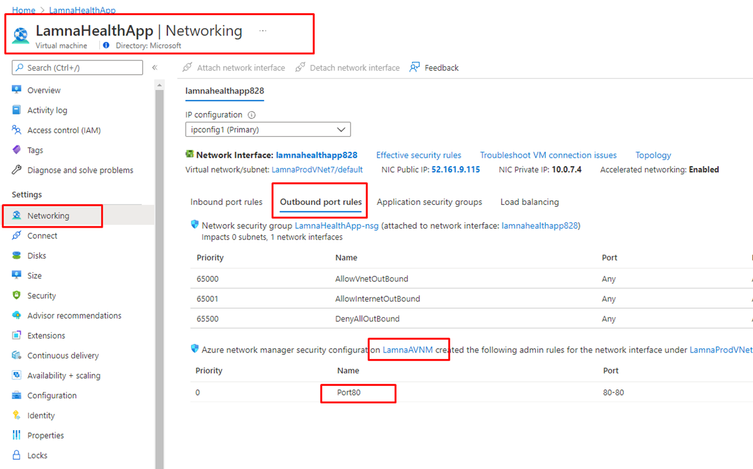Open Diagnose and solve problems
Screen dimensions: 753x469
[x=80, y=170]
